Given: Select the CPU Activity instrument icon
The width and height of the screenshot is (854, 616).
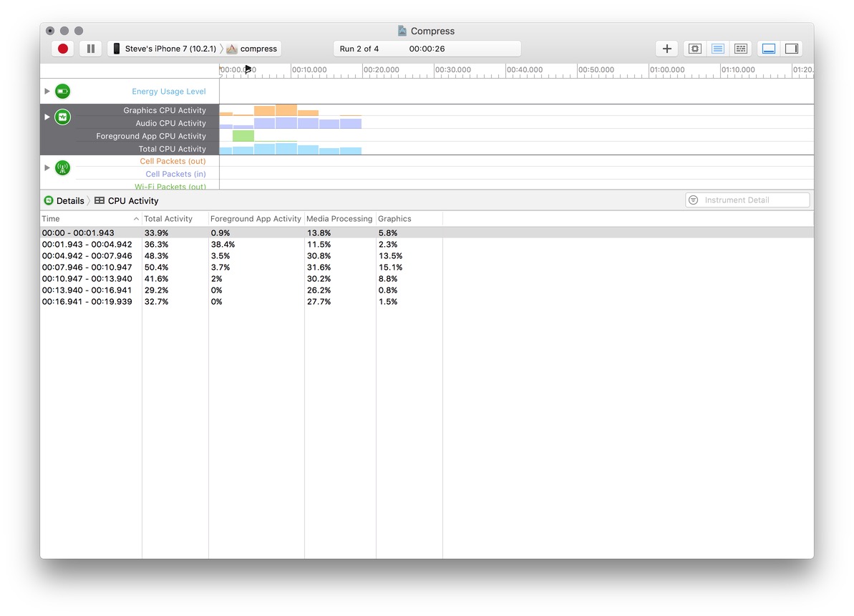Looking at the screenshot, I should pos(63,117).
